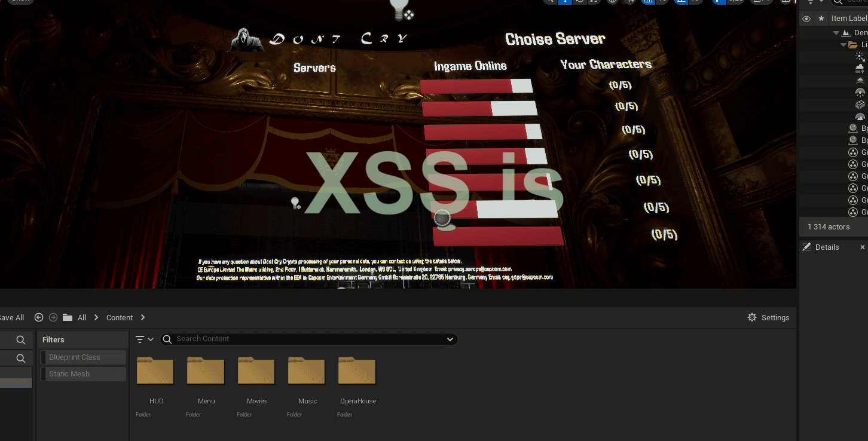Viewport: 868px width, 441px height.
Task: Select the light bulb actor beside the XSS watermark
Action: [295, 203]
